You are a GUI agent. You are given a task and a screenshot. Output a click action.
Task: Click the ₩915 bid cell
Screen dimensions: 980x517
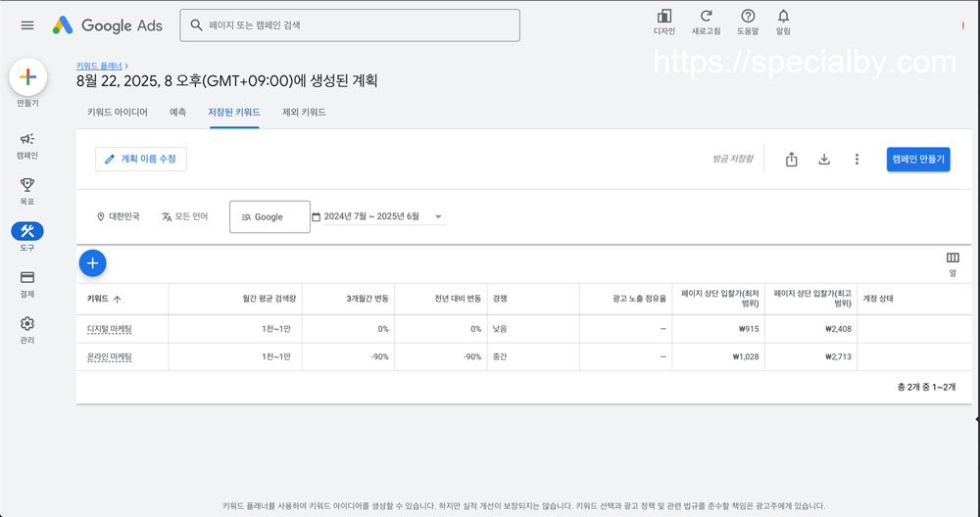tap(748, 329)
